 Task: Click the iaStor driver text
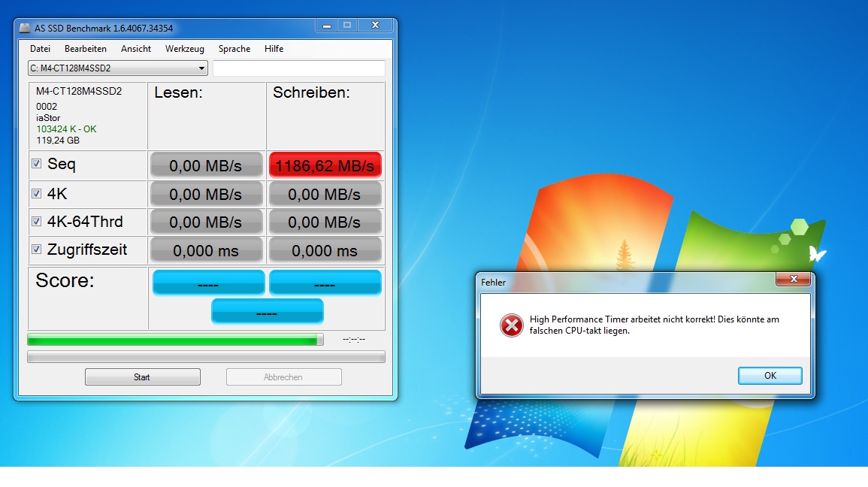[x=48, y=118]
